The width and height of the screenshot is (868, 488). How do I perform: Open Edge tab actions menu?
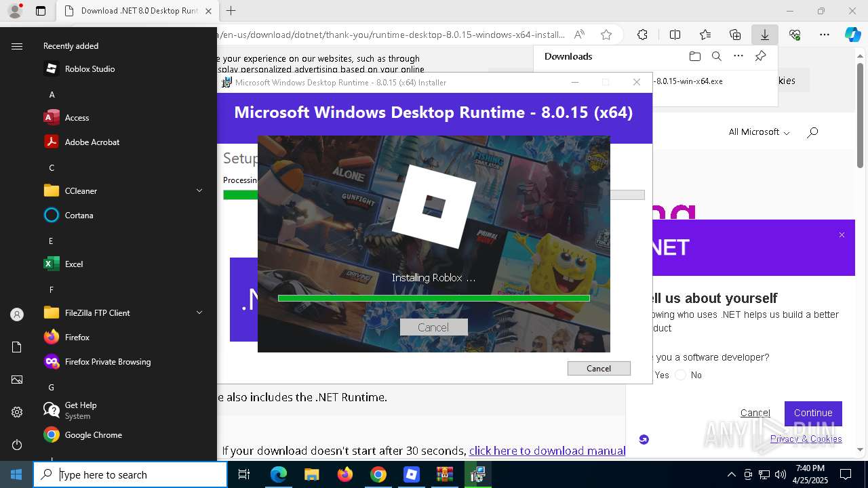pos(41,11)
